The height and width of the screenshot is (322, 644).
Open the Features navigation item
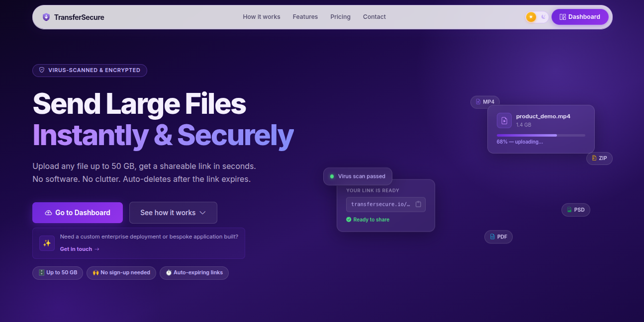pyautogui.click(x=305, y=16)
